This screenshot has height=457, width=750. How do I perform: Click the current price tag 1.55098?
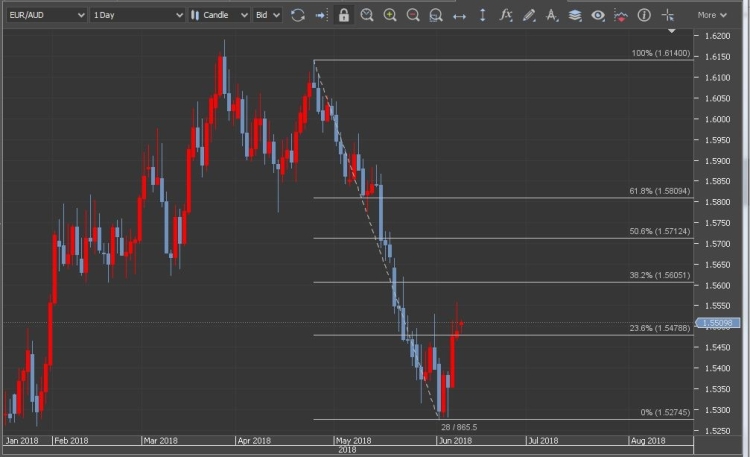pyautogui.click(x=717, y=323)
